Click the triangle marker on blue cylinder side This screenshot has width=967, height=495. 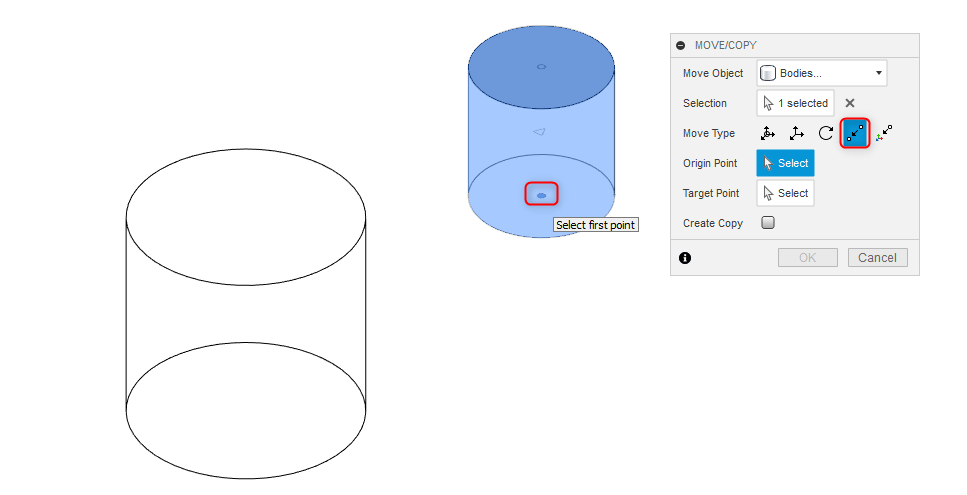[539, 131]
